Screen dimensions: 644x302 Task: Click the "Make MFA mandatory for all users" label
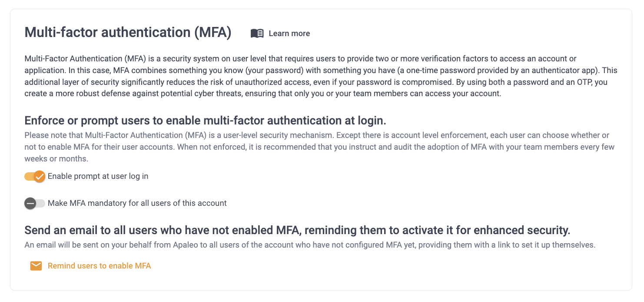[137, 203]
